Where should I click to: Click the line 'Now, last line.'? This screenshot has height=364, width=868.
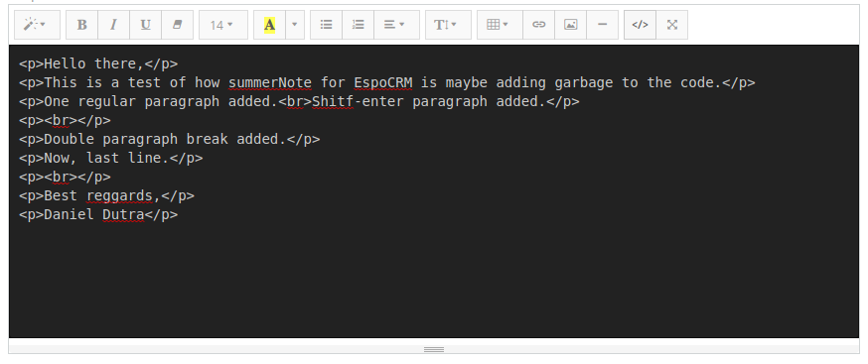(x=110, y=159)
